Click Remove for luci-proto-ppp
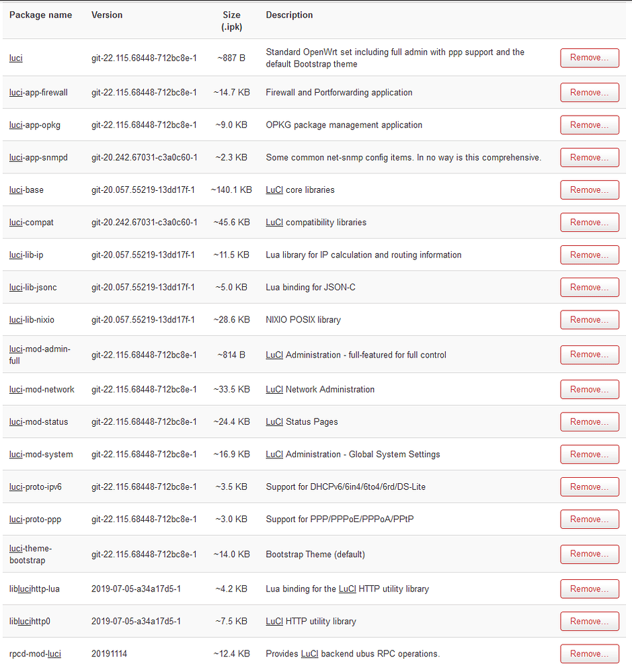The image size is (632, 672). point(590,519)
